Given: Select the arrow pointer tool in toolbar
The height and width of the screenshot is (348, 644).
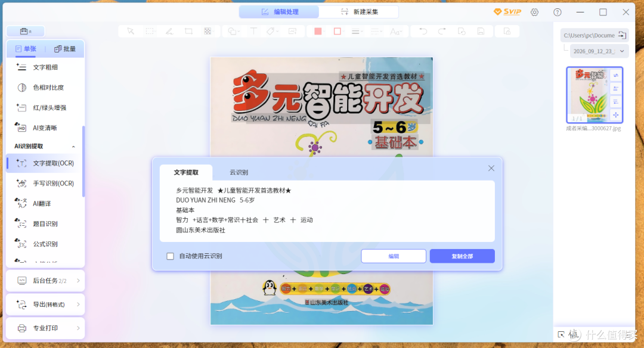Looking at the screenshot, I should click(x=131, y=31).
